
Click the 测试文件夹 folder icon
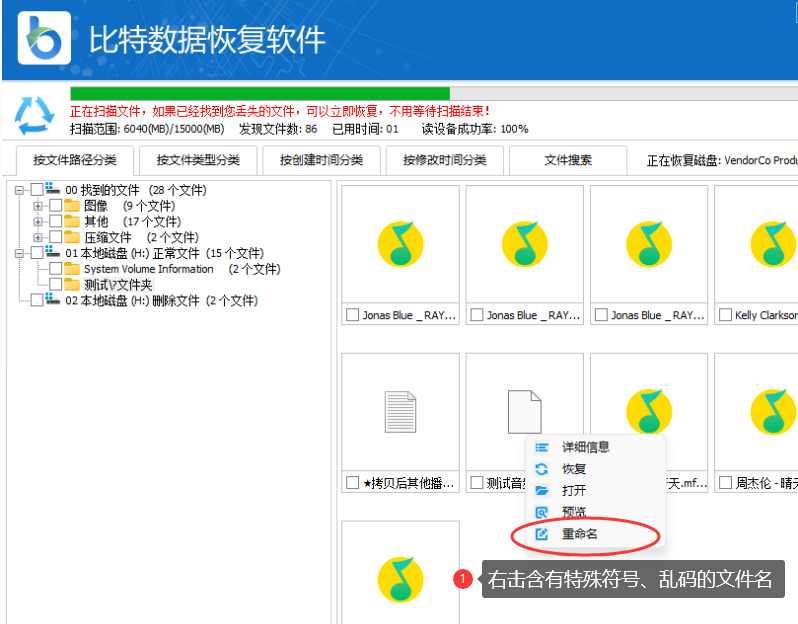tap(72, 285)
